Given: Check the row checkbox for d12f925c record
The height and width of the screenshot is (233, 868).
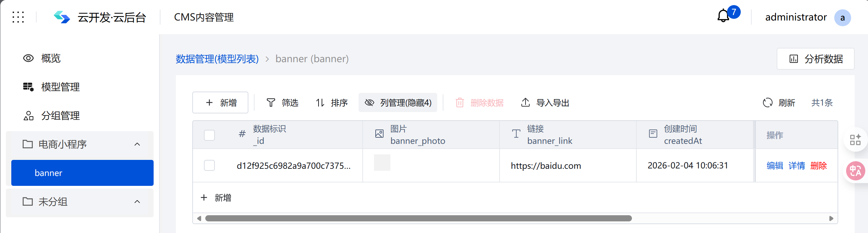Looking at the screenshot, I should [209, 165].
